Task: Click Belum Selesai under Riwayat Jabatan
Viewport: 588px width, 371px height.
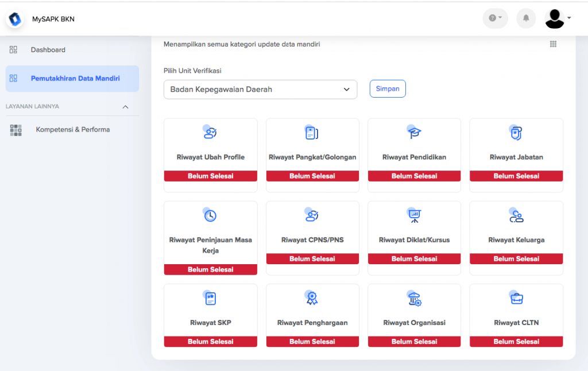Action: (516, 176)
